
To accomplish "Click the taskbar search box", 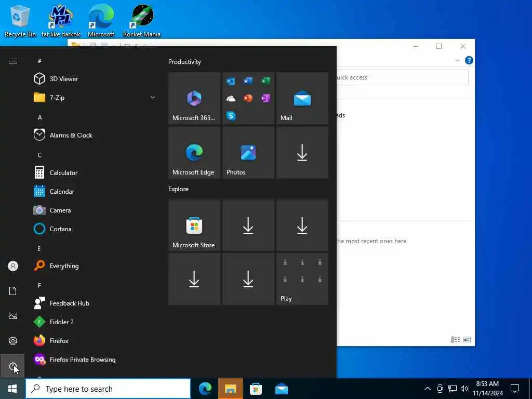I will pyautogui.click(x=108, y=389).
